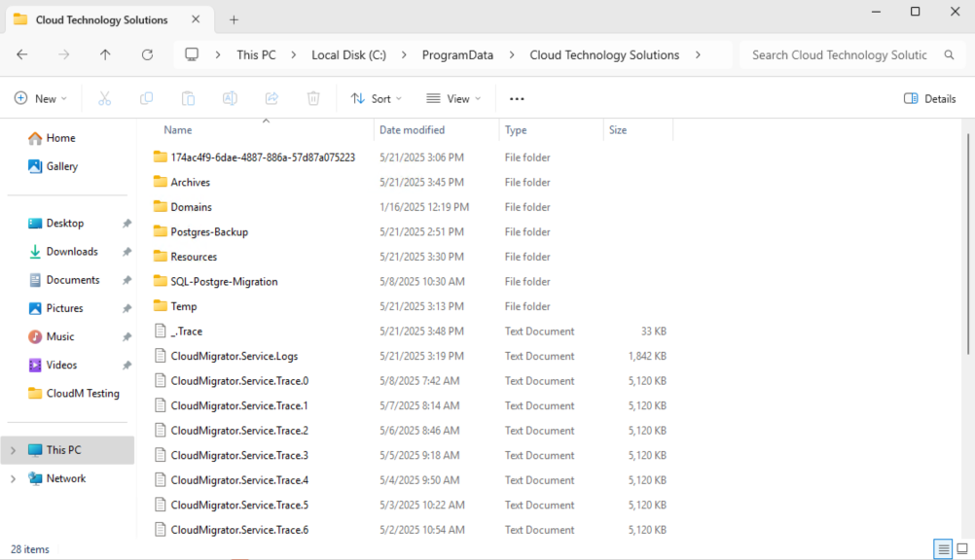Image resolution: width=975 pixels, height=560 pixels.
Task: Navigate back with the back arrow
Action: pyautogui.click(x=22, y=55)
